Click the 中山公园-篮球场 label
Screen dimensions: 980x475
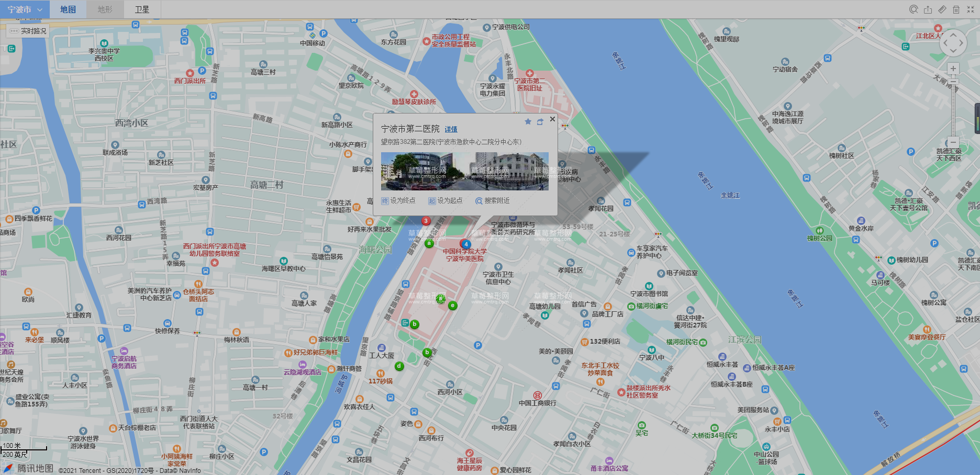[x=766, y=458]
